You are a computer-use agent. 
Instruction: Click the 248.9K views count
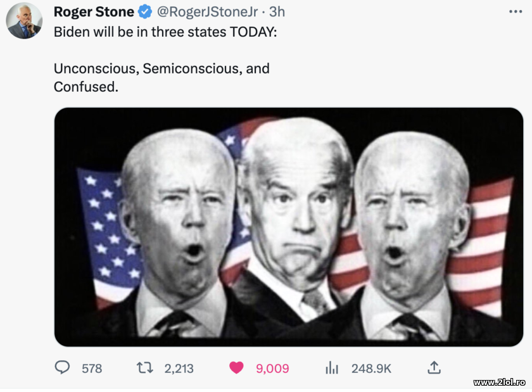coord(372,368)
